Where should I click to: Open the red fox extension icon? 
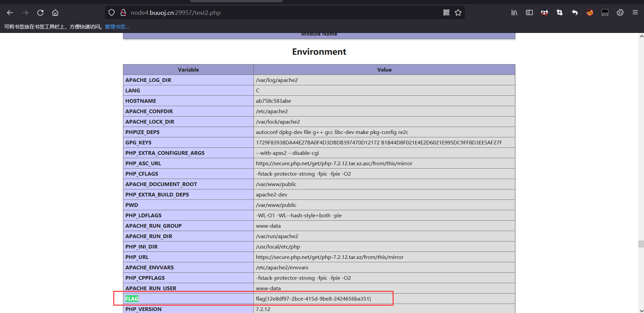click(590, 13)
